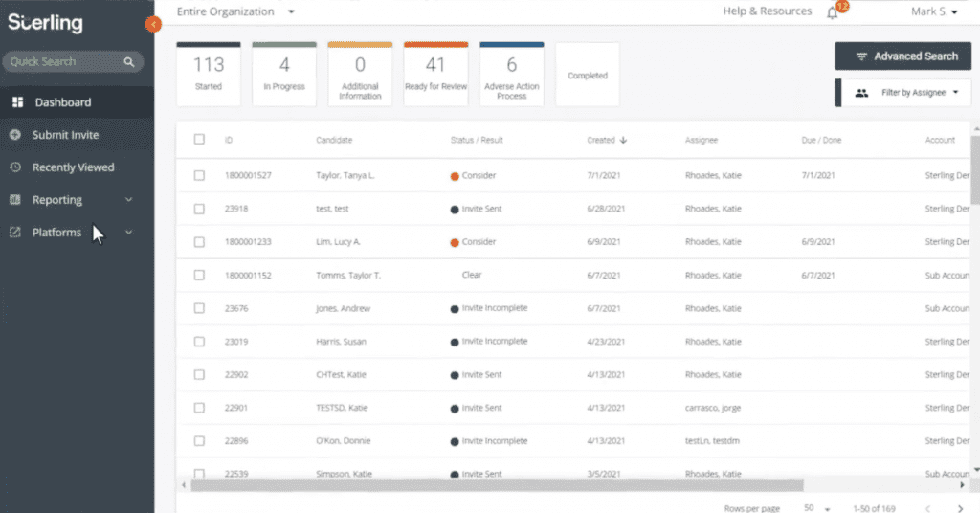This screenshot has width=980, height=513.
Task: Click the horizontal scrollbar below the table
Action: point(496,485)
